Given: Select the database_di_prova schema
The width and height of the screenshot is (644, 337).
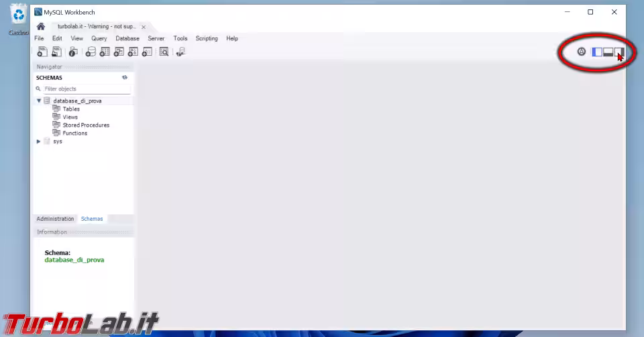Looking at the screenshot, I should point(77,101).
